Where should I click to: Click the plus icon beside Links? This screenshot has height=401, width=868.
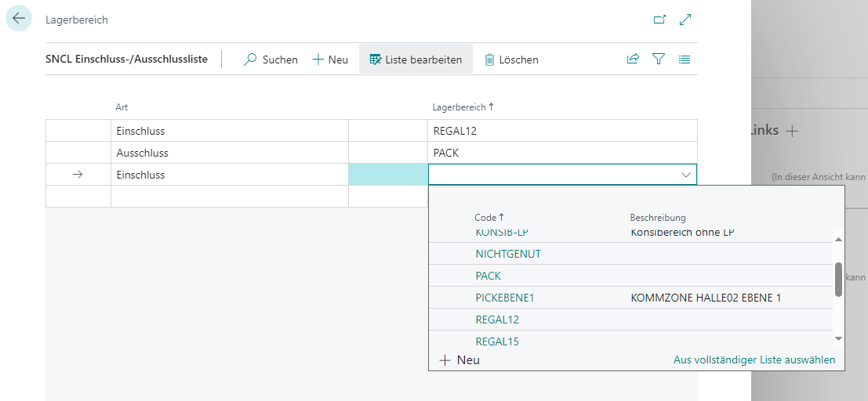coord(792,132)
